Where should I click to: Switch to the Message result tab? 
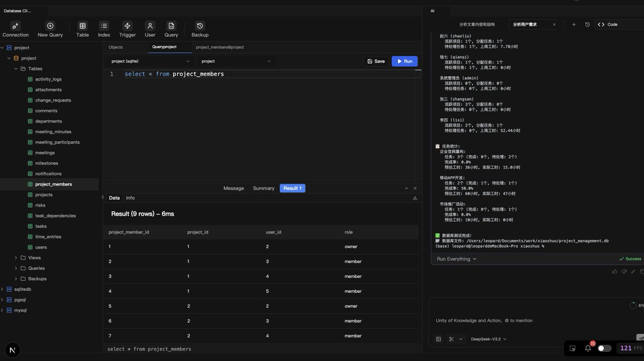click(x=233, y=189)
